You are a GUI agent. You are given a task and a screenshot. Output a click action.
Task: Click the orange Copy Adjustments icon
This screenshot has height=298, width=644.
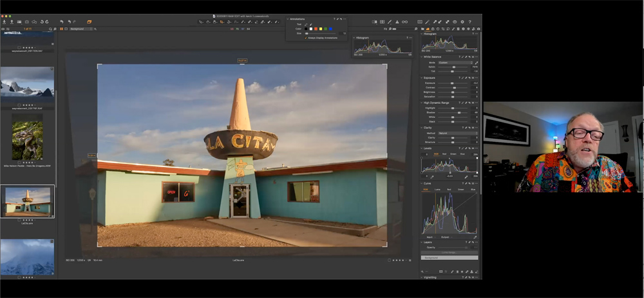[90, 22]
